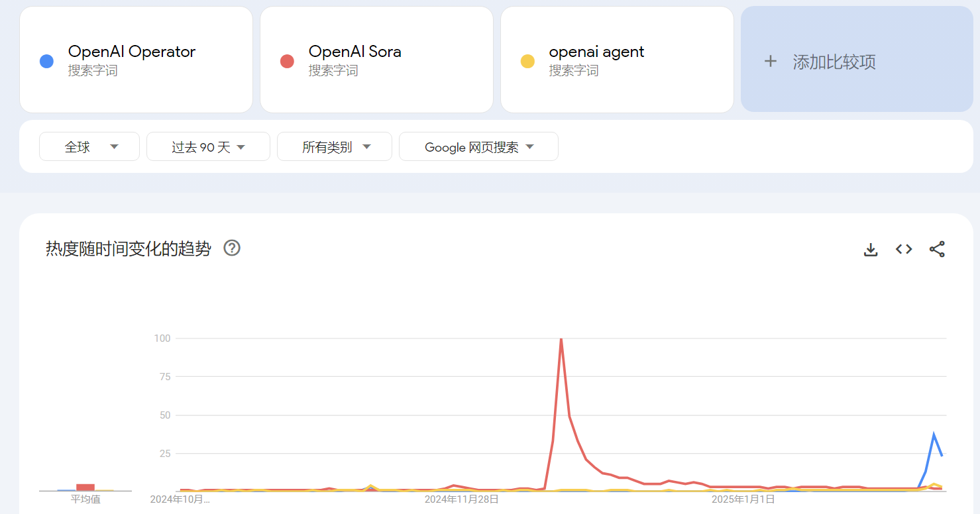Image resolution: width=980 pixels, height=514 pixels.
Task: Edit the OpenAI Operator search term
Action: click(x=132, y=52)
